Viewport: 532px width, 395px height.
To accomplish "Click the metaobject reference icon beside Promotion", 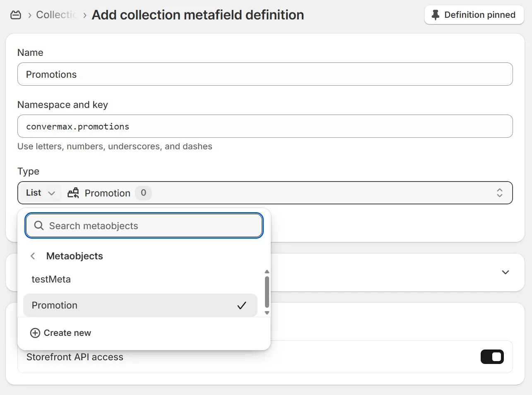I will point(73,193).
